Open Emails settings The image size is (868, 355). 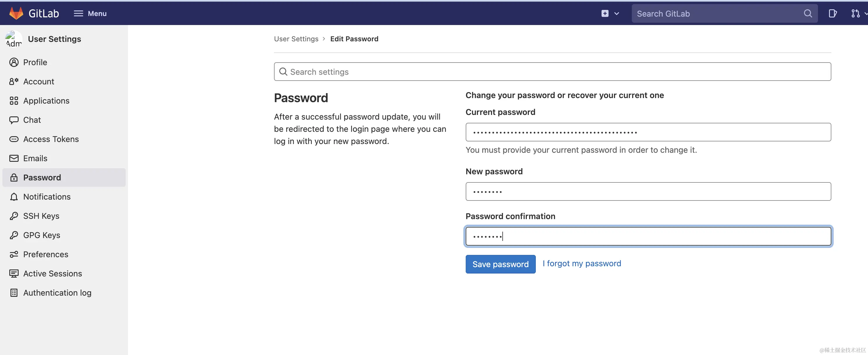click(x=35, y=159)
